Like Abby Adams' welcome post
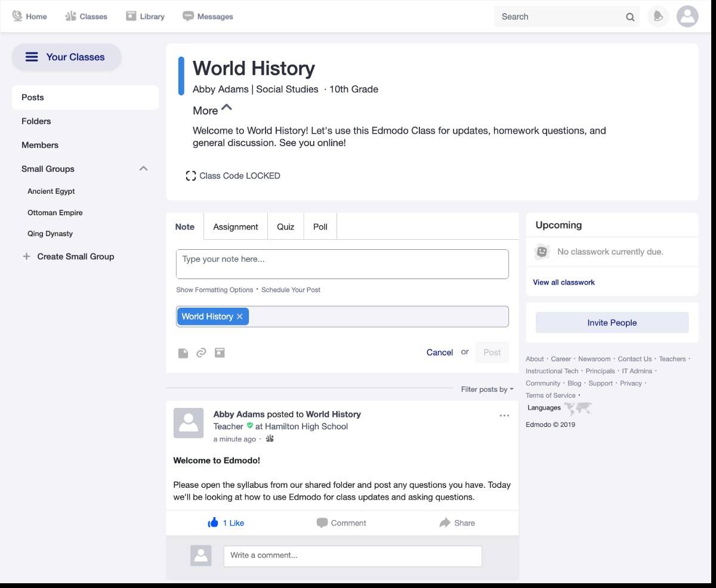The width and height of the screenshot is (716, 588). click(226, 523)
